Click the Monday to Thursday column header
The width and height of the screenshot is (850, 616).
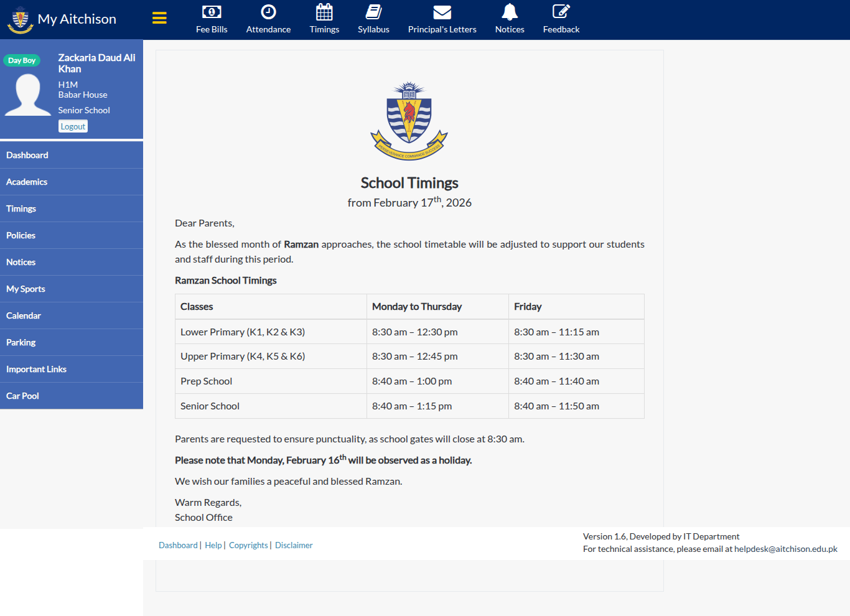[437, 307]
